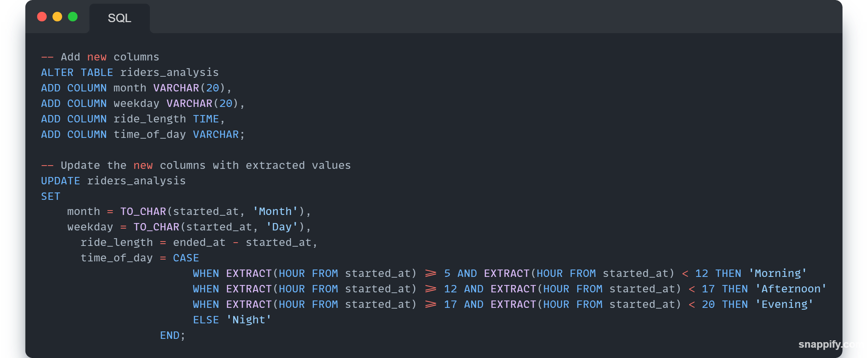Click the 'ELSE' keyword
The height and width of the screenshot is (358, 868).
pyautogui.click(x=206, y=320)
